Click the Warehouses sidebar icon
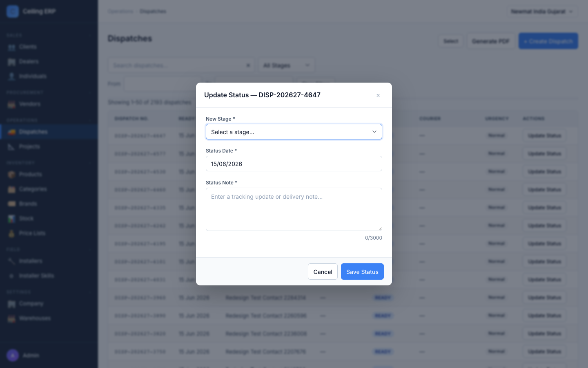The width and height of the screenshot is (588, 368). point(11,319)
